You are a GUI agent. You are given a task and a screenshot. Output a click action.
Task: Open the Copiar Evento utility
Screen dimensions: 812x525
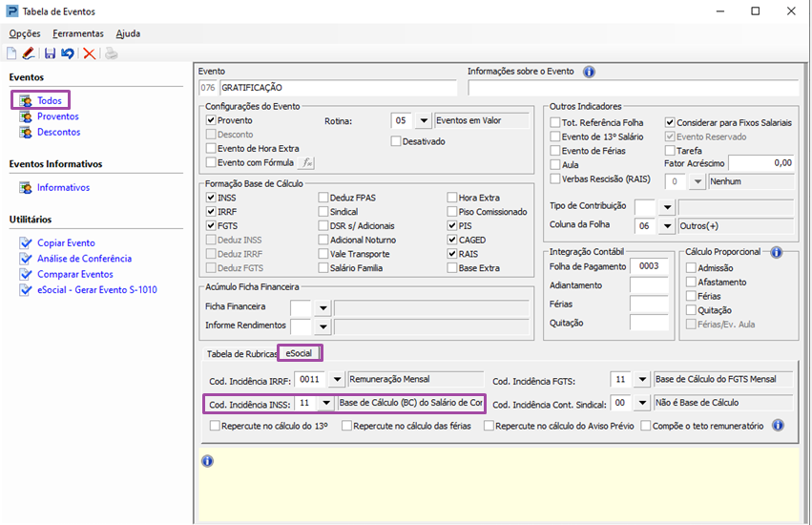coord(66,243)
